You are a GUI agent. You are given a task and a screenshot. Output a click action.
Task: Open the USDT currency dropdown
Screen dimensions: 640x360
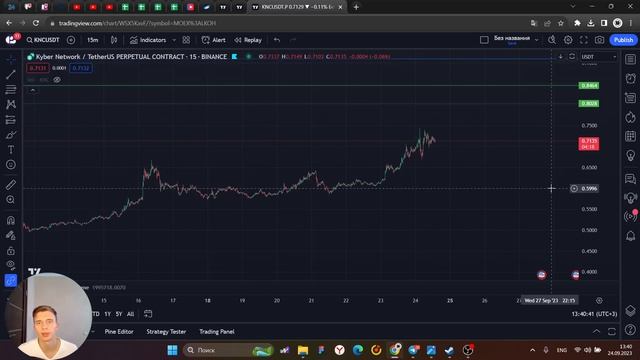(598, 57)
